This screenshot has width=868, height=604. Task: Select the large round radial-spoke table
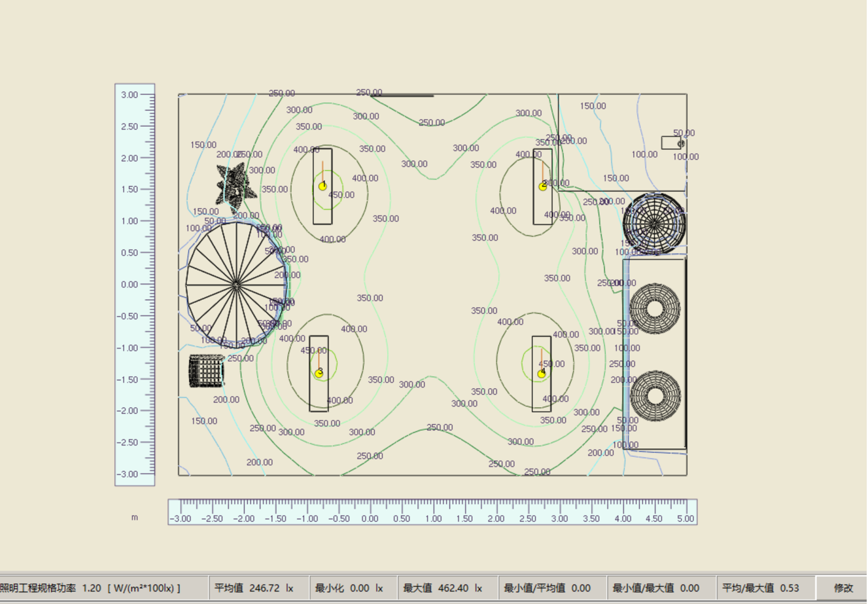(236, 285)
